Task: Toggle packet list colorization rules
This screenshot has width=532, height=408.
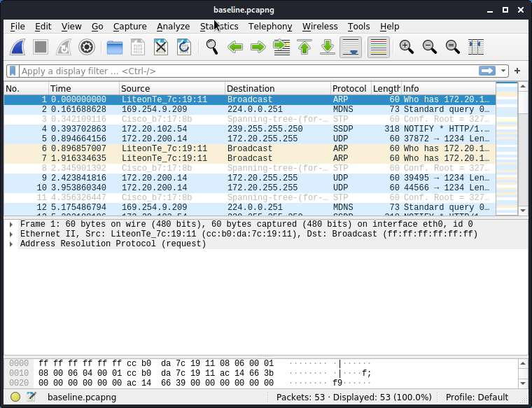Action: pyautogui.click(x=379, y=47)
